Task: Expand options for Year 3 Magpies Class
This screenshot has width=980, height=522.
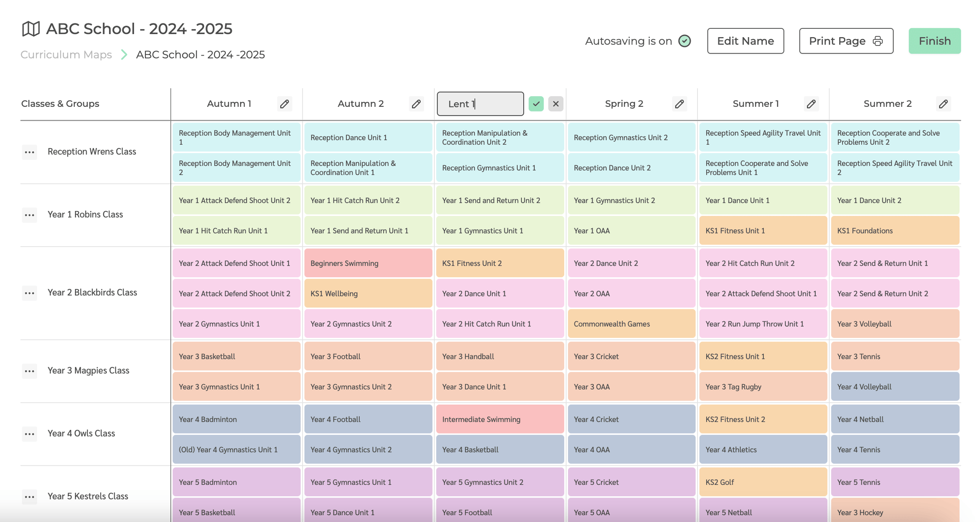Action: [29, 371]
